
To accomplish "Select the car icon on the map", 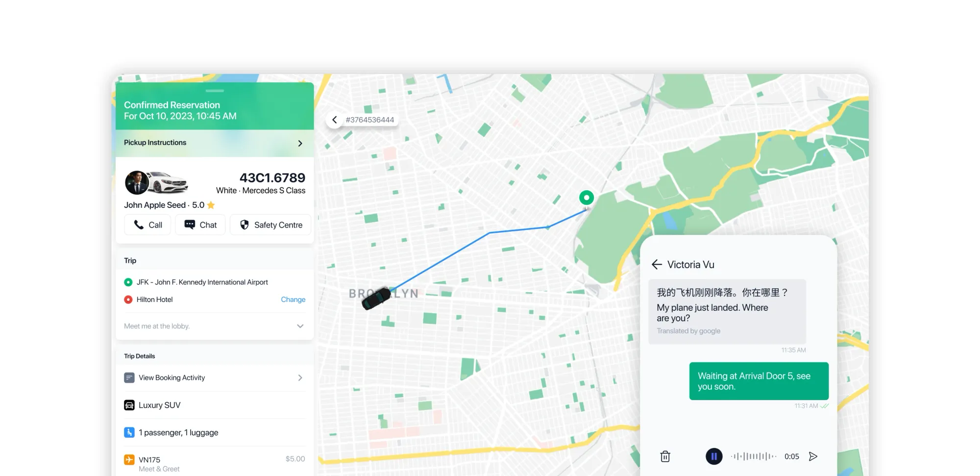I will pyautogui.click(x=376, y=298).
